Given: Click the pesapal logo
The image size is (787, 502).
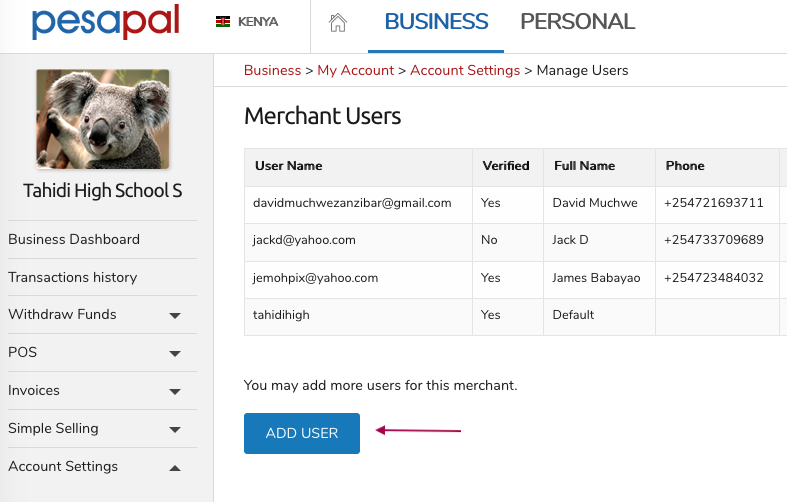Looking at the screenshot, I should click(x=105, y=22).
